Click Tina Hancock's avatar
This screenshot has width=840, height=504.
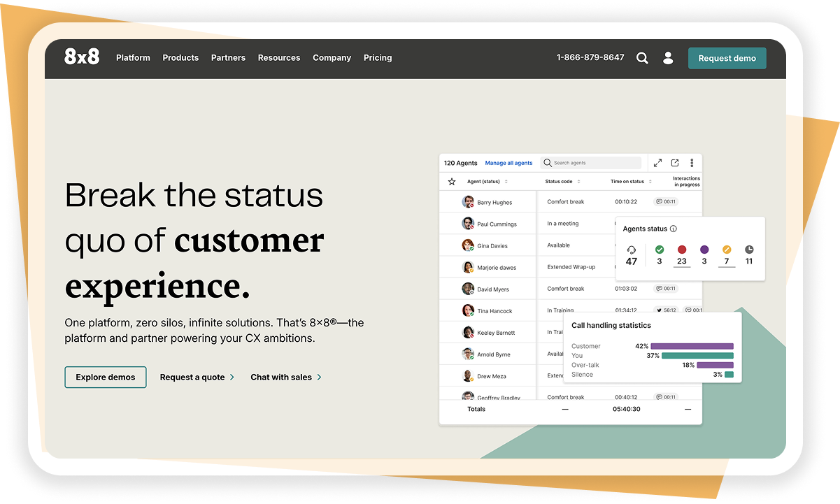pos(468,310)
